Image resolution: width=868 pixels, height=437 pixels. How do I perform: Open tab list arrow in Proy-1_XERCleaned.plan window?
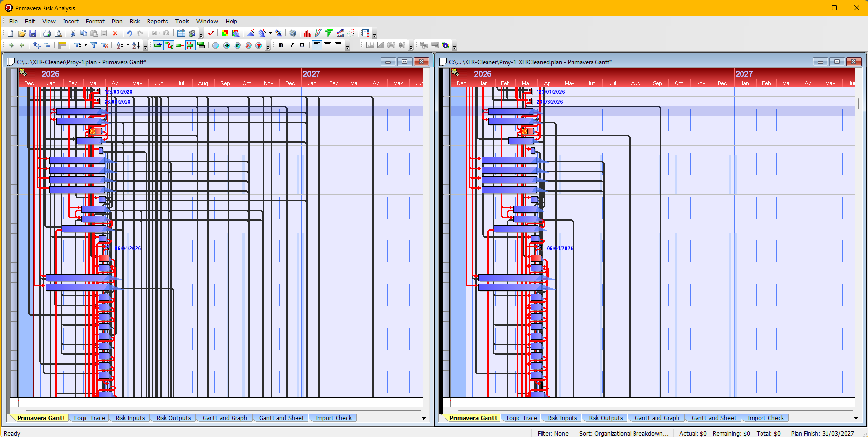856,418
